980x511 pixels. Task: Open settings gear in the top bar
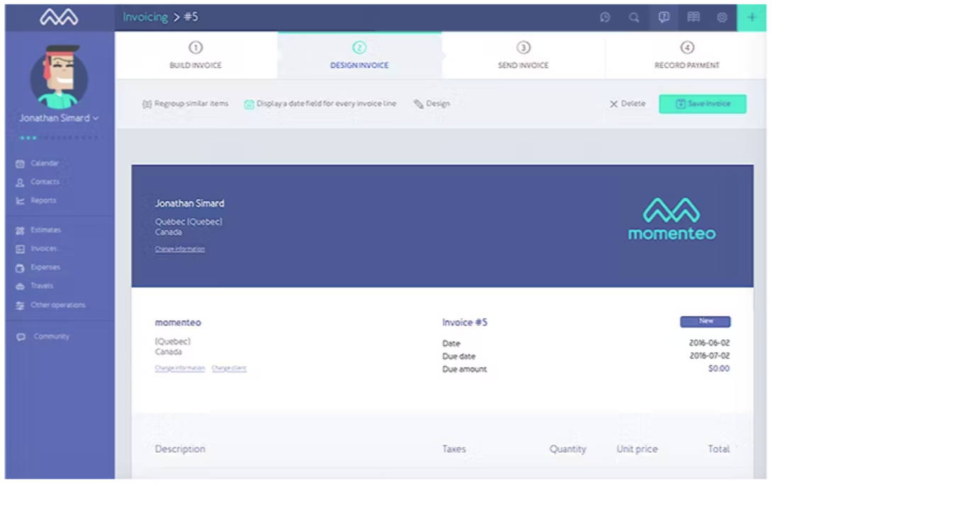[722, 17]
